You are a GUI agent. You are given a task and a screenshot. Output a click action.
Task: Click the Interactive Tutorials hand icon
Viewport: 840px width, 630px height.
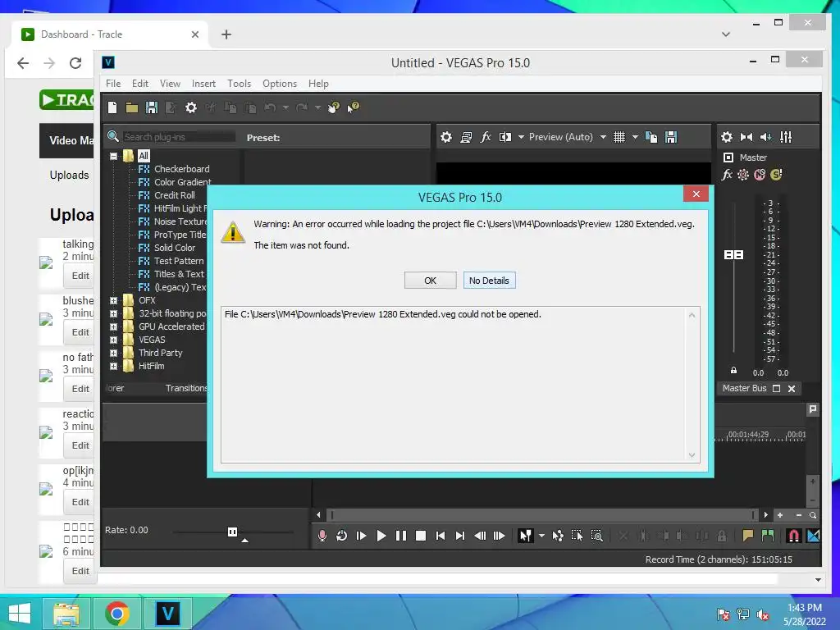point(334,107)
